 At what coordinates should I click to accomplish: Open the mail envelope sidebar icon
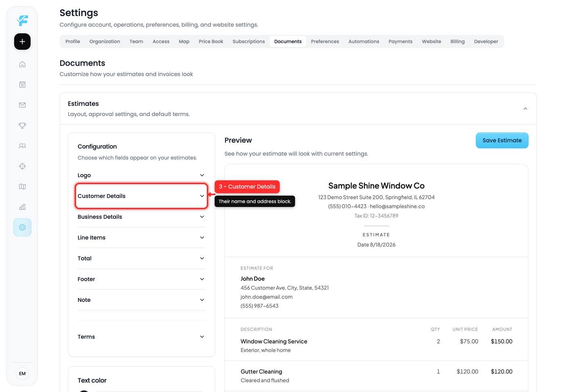[x=22, y=105]
